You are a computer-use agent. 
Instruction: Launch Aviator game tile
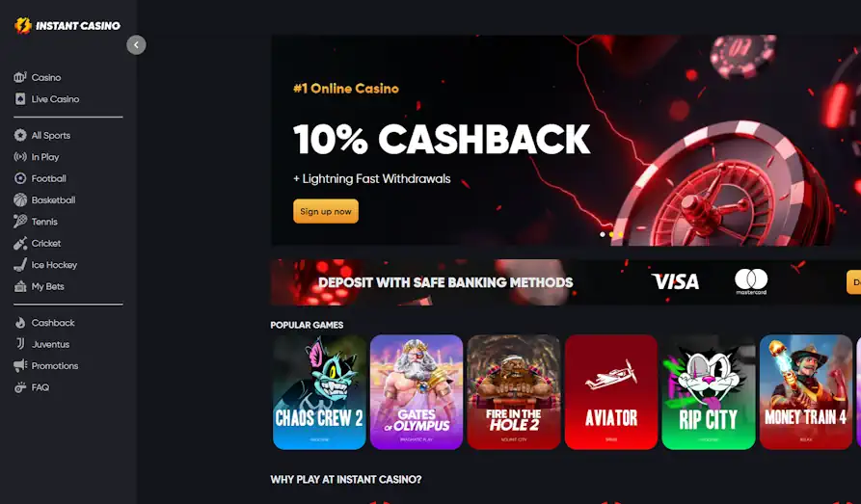click(611, 392)
